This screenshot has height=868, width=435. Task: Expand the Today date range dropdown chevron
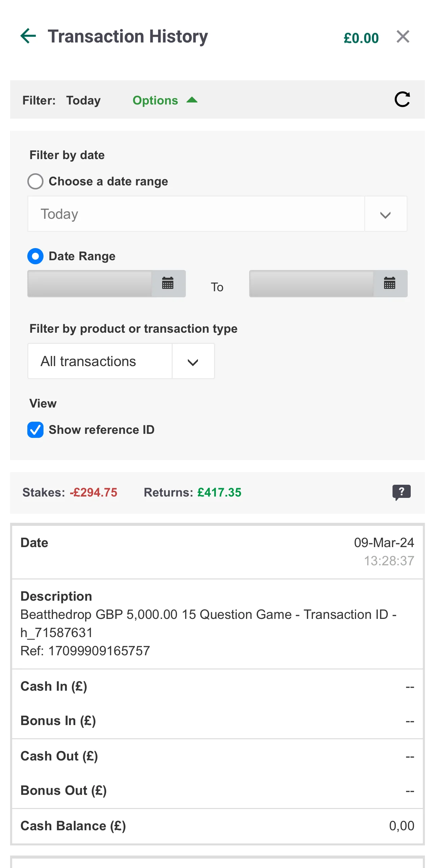click(x=385, y=214)
